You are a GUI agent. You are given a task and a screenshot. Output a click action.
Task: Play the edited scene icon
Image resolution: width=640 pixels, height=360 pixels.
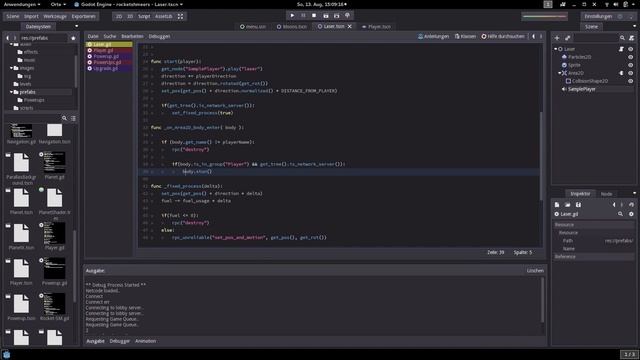point(325,16)
